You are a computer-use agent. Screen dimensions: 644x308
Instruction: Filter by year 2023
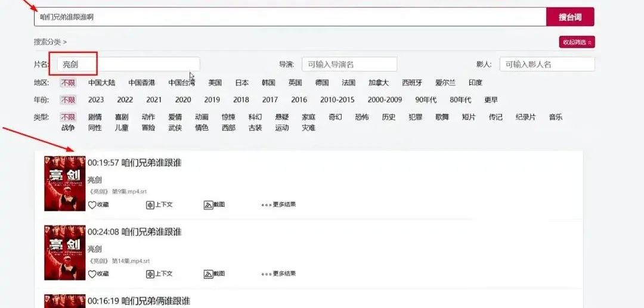tap(96, 99)
